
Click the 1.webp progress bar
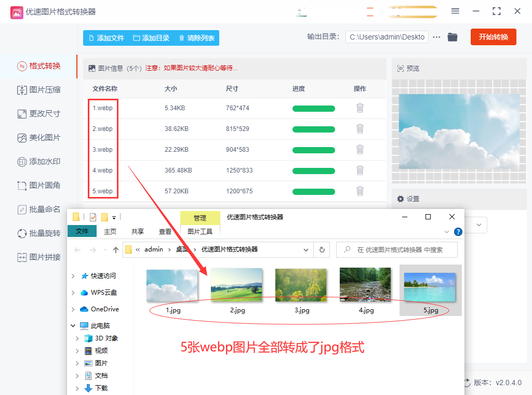click(313, 109)
